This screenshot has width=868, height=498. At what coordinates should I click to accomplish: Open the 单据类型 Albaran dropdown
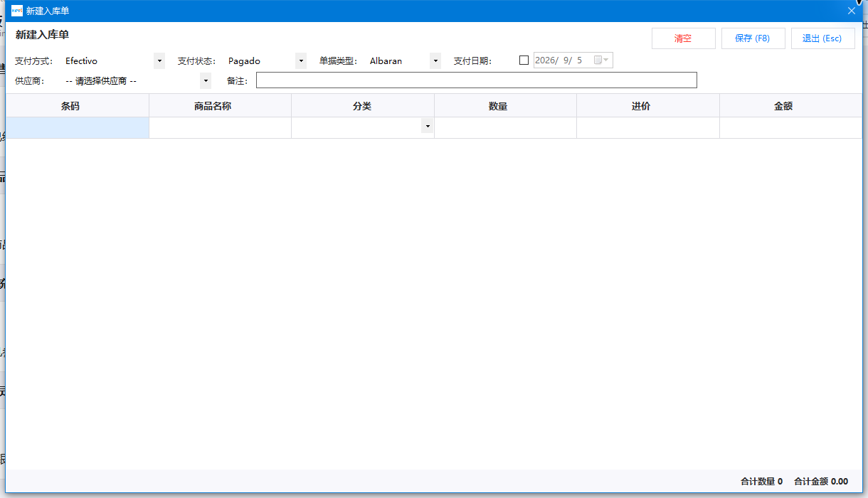coord(435,61)
